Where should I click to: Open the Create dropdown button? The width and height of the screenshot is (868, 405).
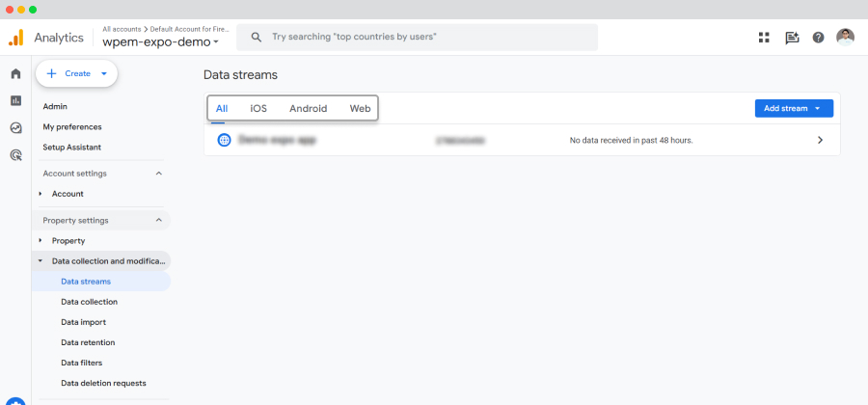point(76,73)
